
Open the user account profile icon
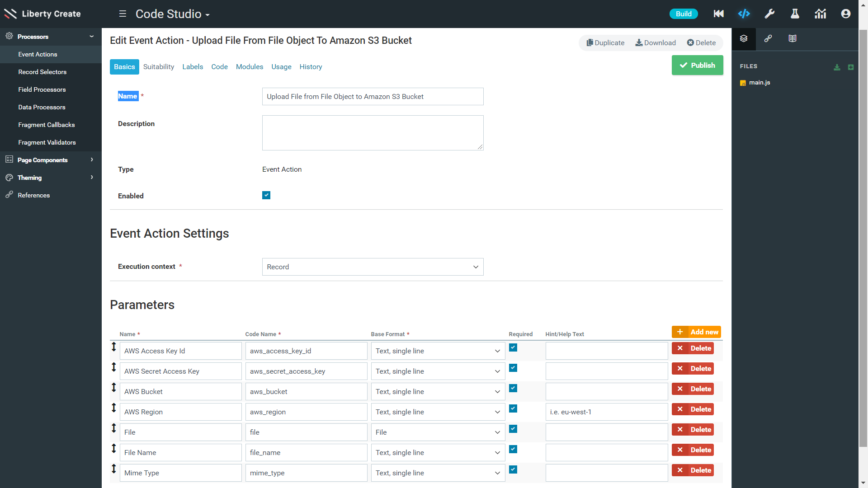point(845,14)
